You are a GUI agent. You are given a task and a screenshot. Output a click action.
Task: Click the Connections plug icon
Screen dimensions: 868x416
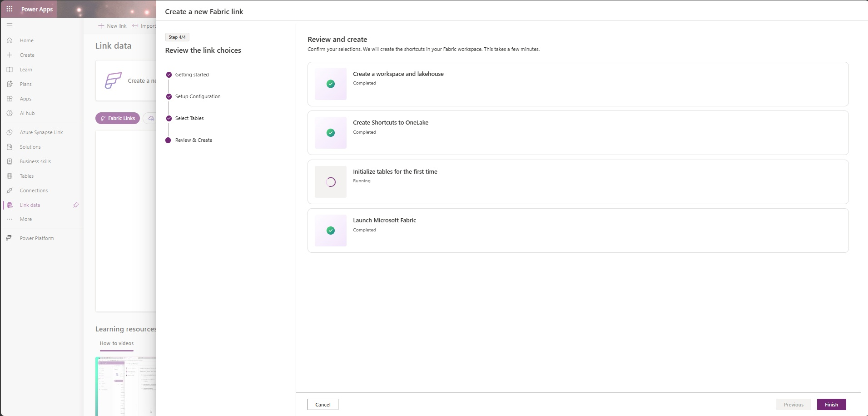10,190
